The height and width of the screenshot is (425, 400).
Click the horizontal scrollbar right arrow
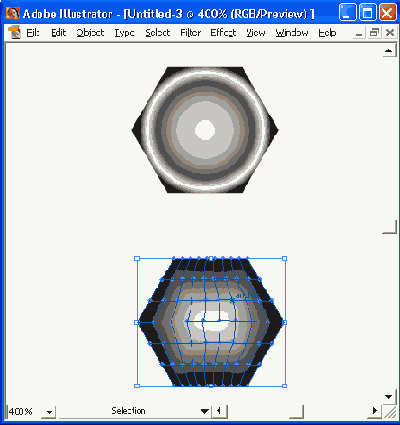click(375, 411)
